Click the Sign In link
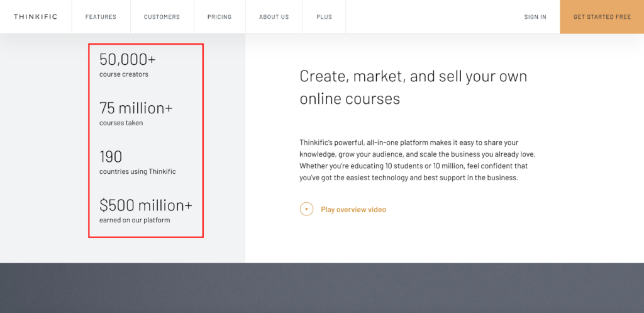The height and width of the screenshot is (313, 644). click(x=535, y=17)
